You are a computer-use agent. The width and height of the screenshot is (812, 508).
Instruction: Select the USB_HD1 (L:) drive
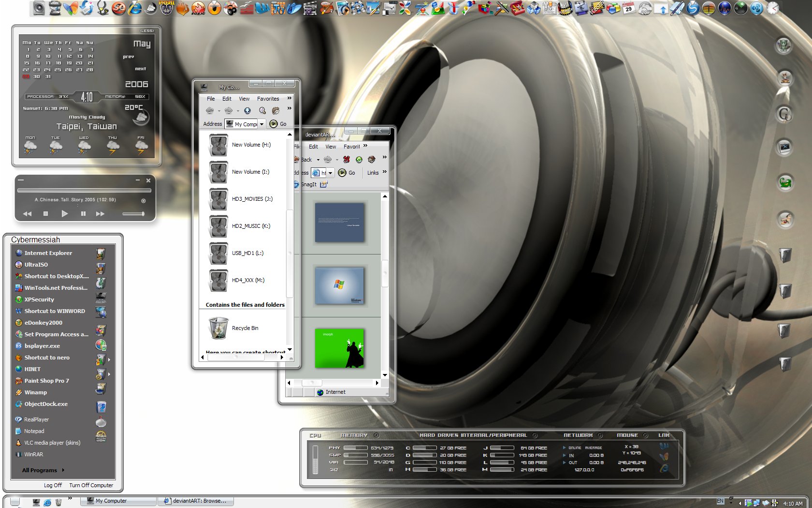point(236,253)
